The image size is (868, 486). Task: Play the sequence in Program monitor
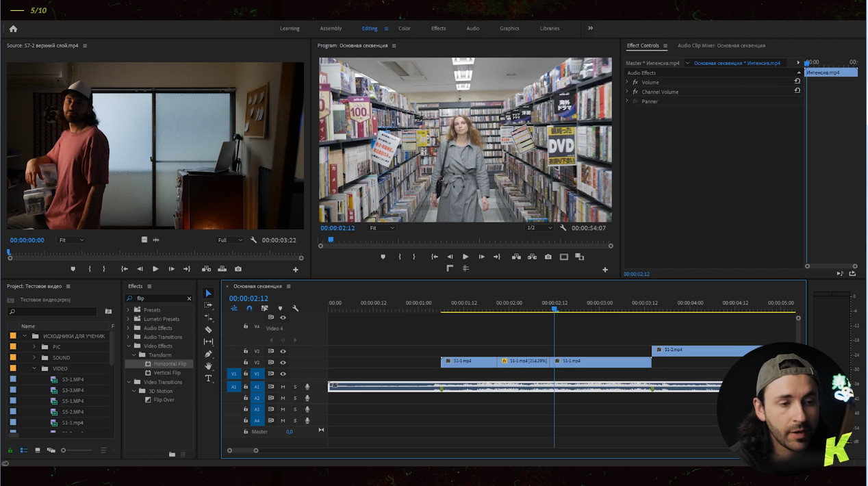tap(465, 257)
